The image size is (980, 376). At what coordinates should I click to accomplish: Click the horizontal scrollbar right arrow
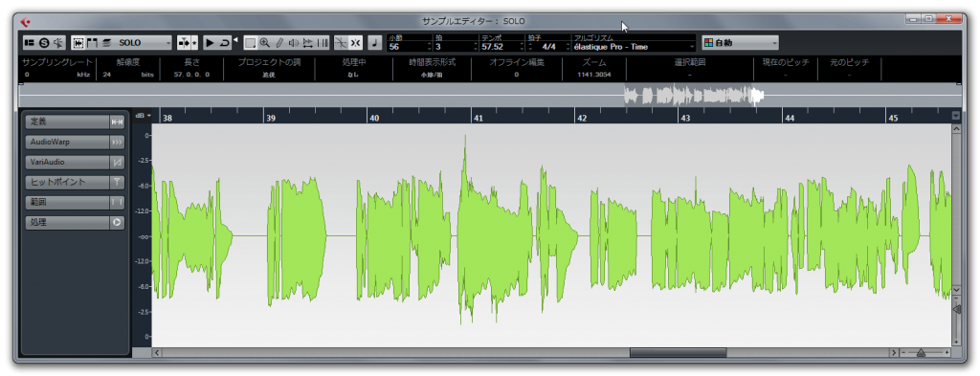coord(894,353)
